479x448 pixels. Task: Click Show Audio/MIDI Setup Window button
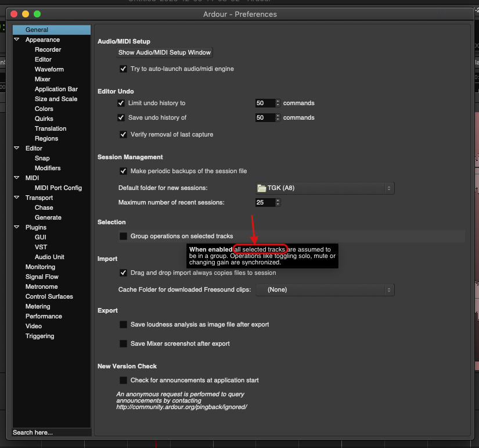pos(165,53)
